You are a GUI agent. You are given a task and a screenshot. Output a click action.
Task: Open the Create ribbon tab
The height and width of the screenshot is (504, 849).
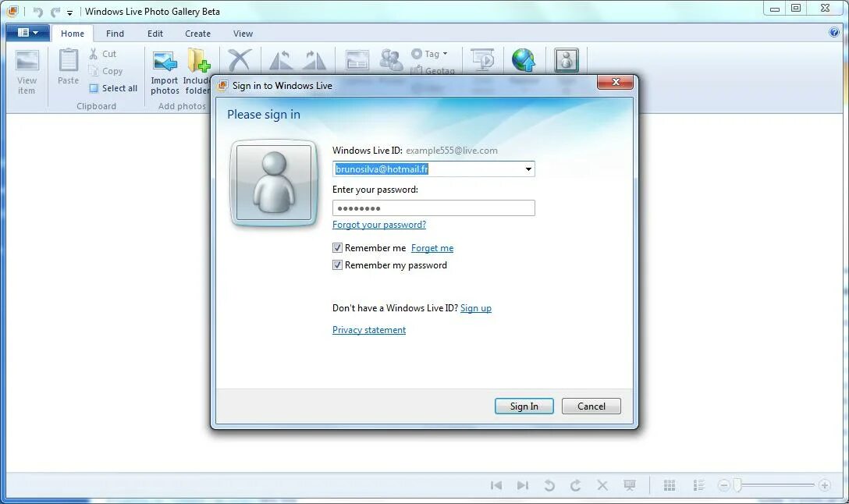pos(197,34)
